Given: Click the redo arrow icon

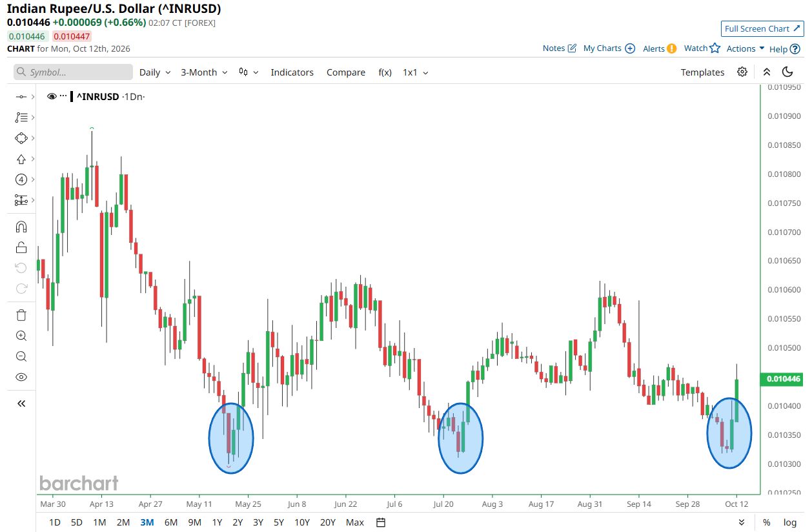Looking at the screenshot, I should 21,289.
